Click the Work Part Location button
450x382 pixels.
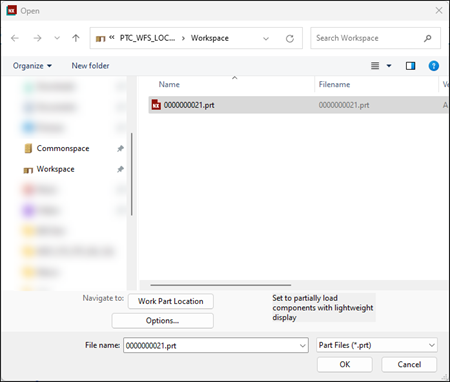tap(171, 301)
